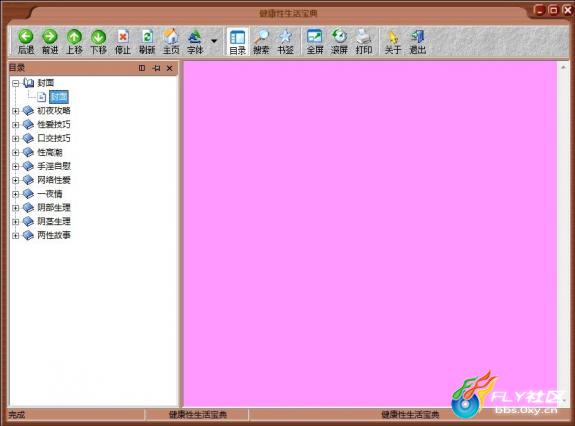
Task: Click the green 后退 back arrow icon
Action: click(x=26, y=37)
